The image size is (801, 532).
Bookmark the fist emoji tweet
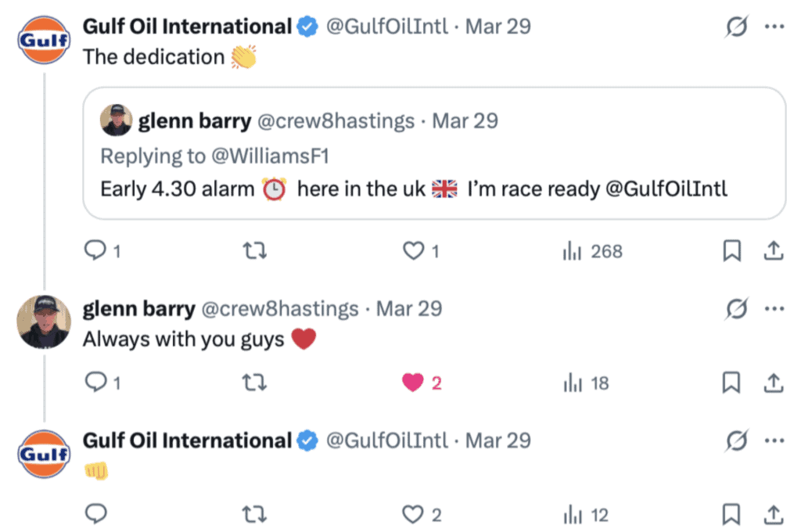[731, 515]
